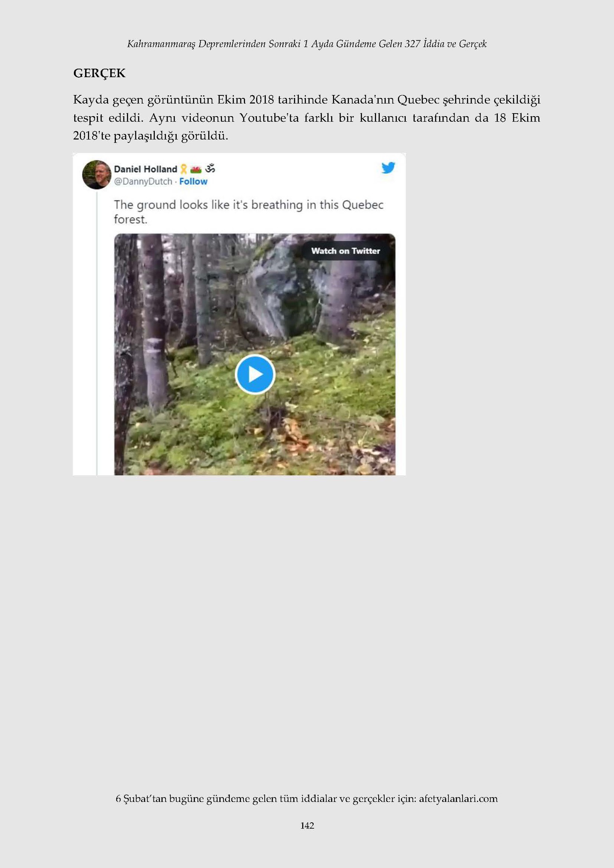Click the @DannyDutch handle

pyautogui.click(x=143, y=181)
